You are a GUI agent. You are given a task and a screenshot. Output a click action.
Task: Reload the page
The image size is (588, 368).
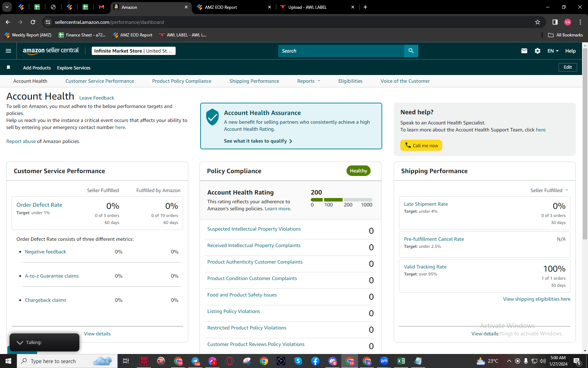click(33, 22)
